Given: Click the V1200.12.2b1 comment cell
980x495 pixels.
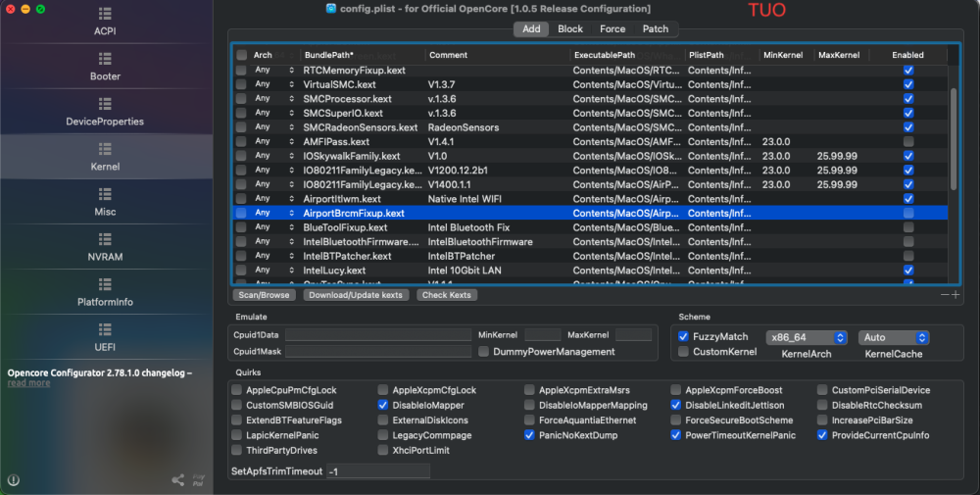Looking at the screenshot, I should pos(458,170).
